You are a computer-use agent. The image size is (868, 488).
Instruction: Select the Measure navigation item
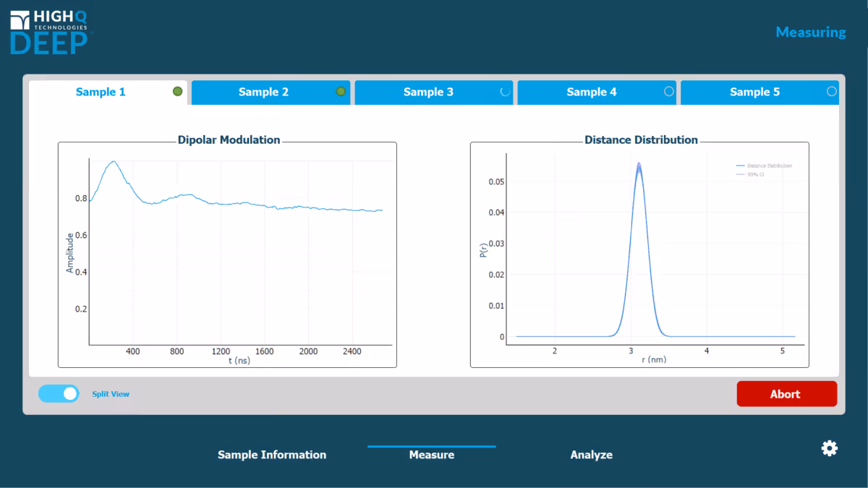pyautogui.click(x=432, y=455)
